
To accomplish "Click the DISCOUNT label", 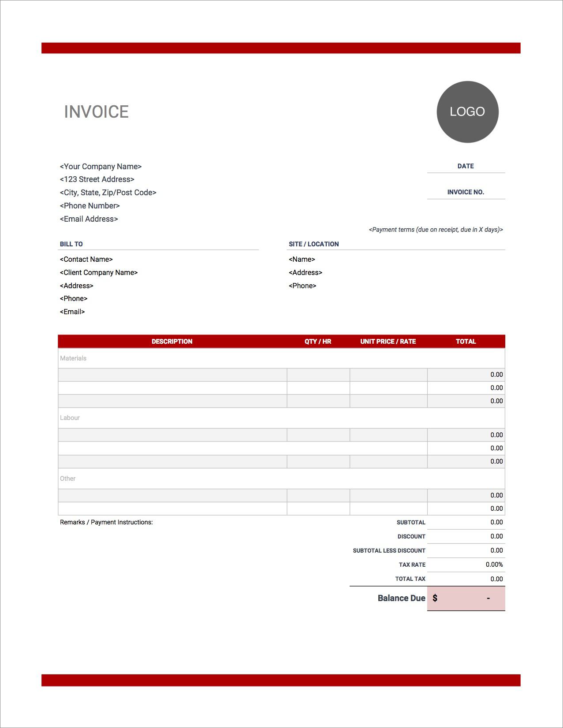I will tap(411, 537).
